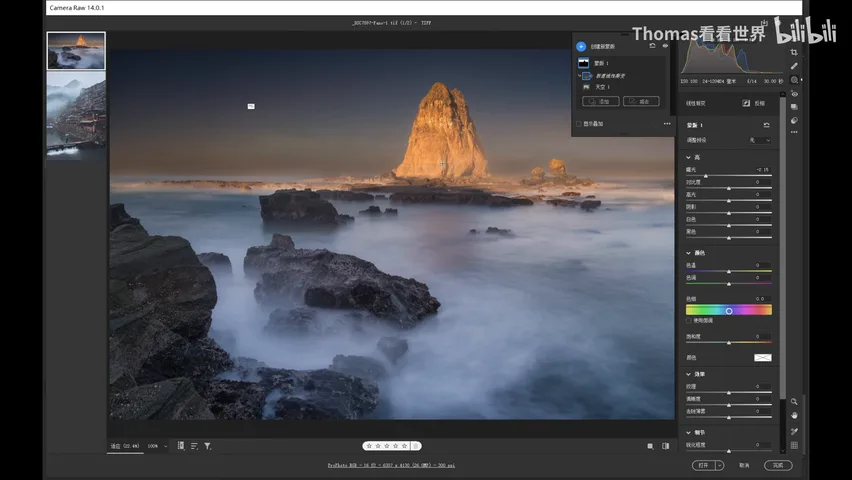Click the 打开 open button

pyautogui.click(x=704, y=465)
